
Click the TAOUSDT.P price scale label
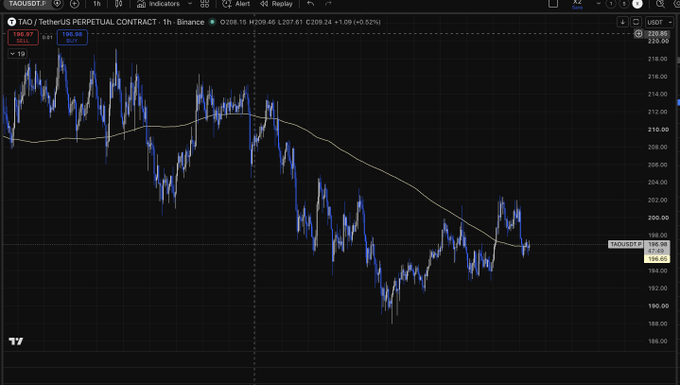pos(626,245)
